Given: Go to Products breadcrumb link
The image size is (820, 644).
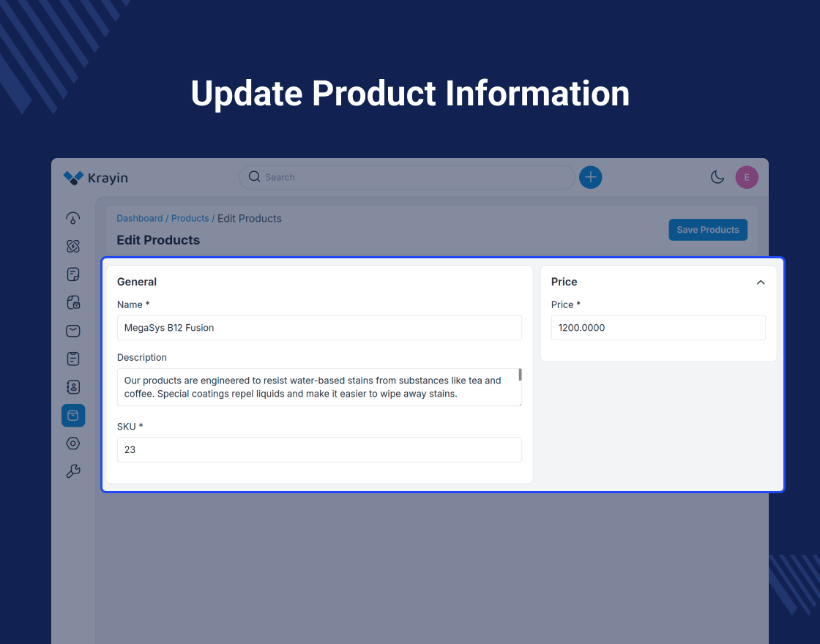Looking at the screenshot, I should pos(190,219).
